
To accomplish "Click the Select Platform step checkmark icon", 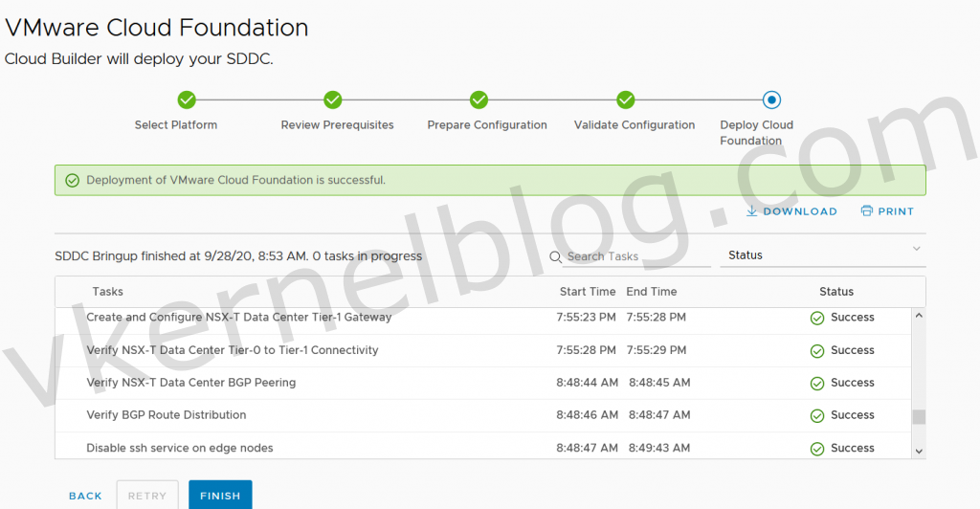I will pos(187,100).
